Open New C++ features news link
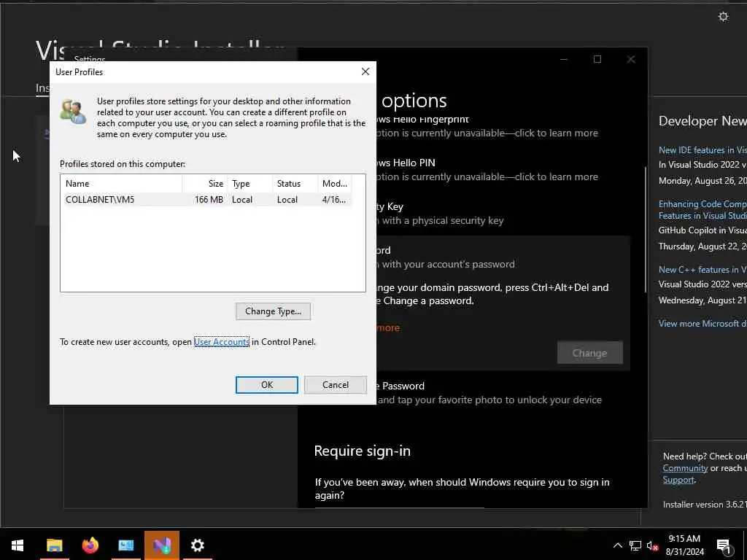747x560 pixels. pos(703,270)
